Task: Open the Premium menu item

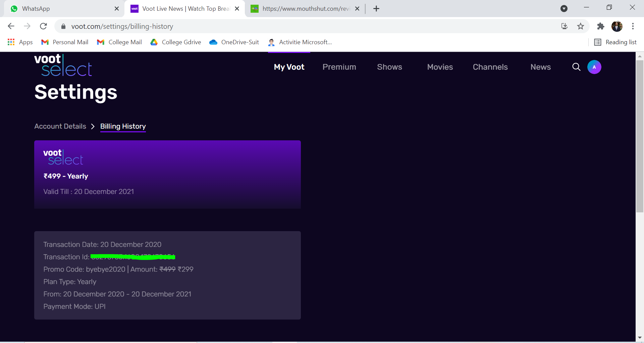Action: [339, 67]
